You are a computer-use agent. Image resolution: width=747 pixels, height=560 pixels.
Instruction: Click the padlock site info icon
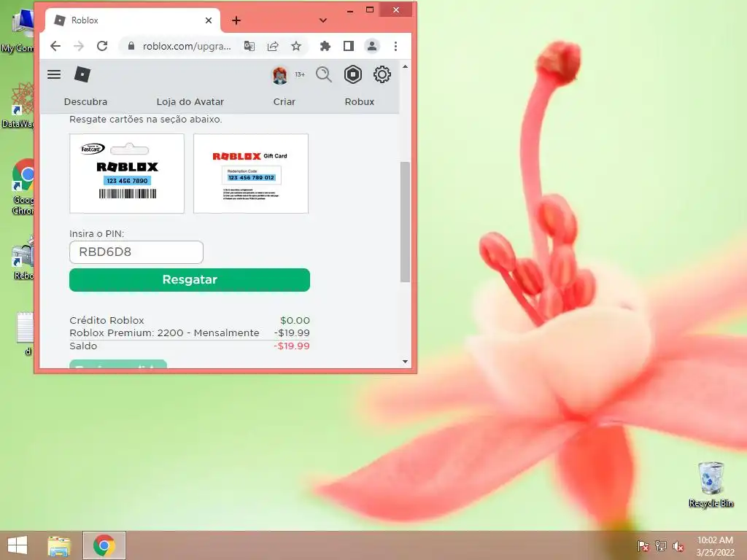click(x=131, y=46)
